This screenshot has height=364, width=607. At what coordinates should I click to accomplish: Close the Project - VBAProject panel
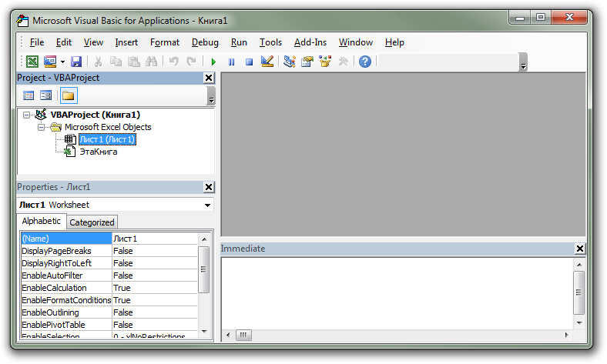[209, 78]
